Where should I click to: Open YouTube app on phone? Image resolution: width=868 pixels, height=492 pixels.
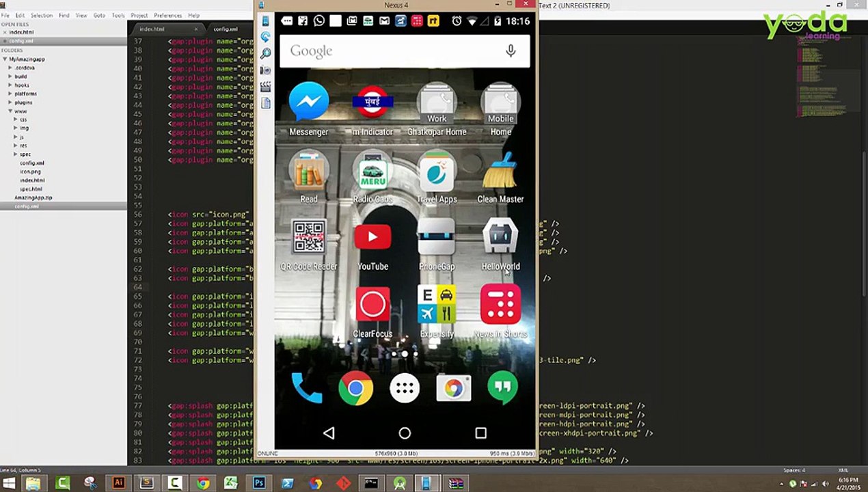click(372, 237)
